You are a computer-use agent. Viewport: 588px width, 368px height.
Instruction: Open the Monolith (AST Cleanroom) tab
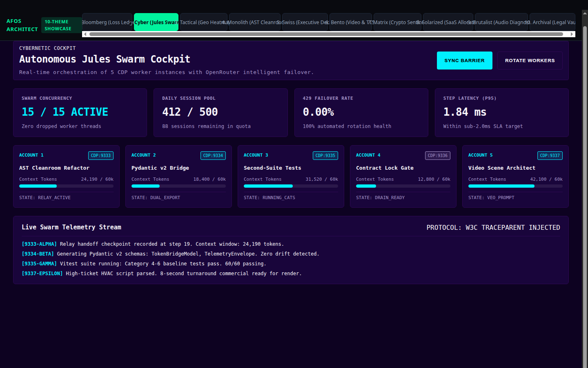coord(254,22)
